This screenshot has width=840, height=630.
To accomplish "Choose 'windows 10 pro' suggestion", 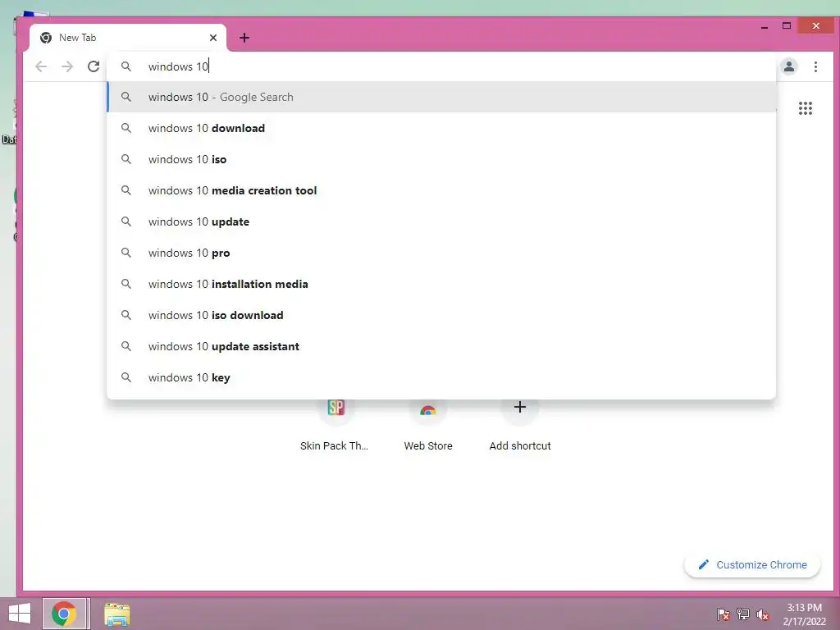I will pos(441,253).
